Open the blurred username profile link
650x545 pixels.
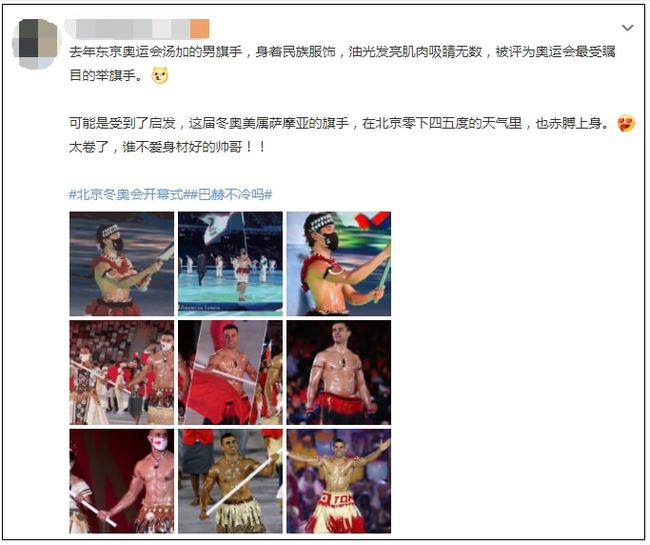(x=128, y=29)
